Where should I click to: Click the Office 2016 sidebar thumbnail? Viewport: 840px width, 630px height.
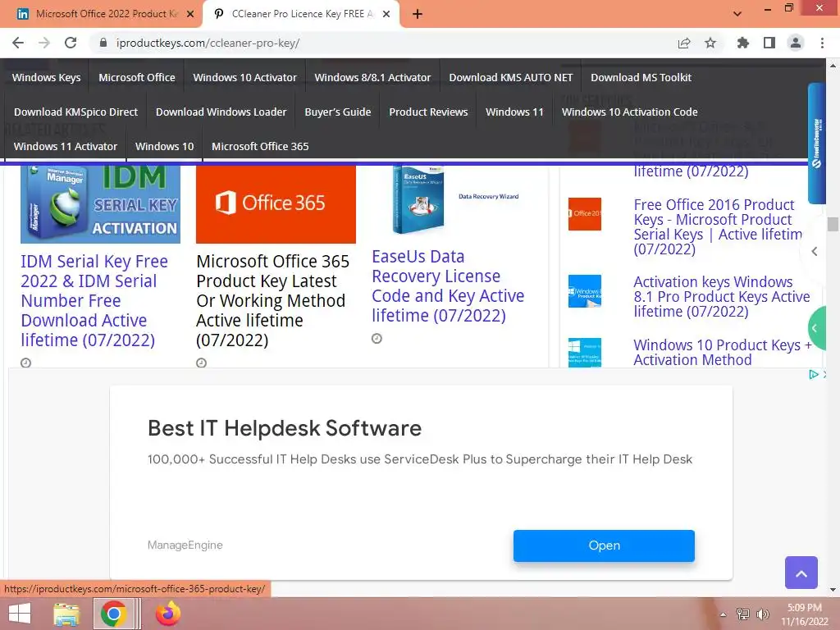[x=584, y=214]
